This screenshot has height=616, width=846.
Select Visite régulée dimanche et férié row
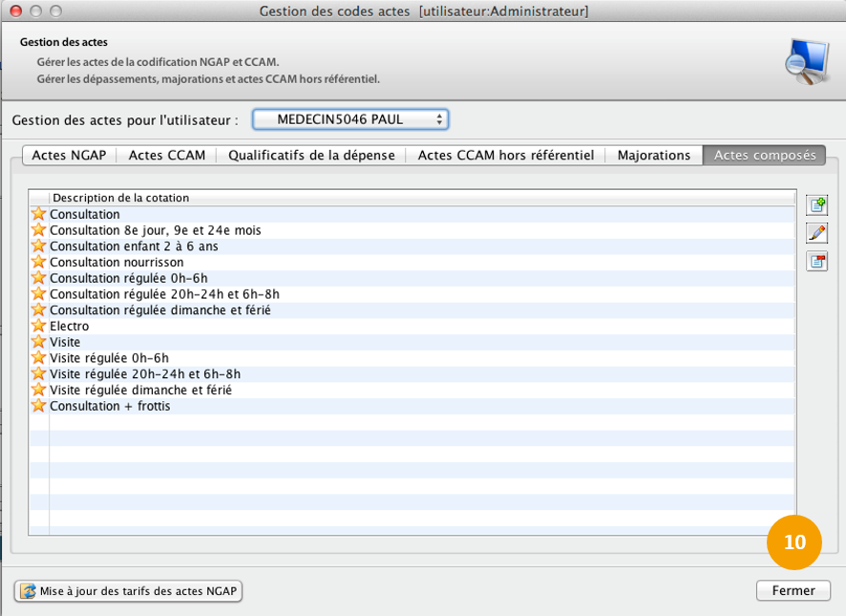pyautogui.click(x=140, y=390)
